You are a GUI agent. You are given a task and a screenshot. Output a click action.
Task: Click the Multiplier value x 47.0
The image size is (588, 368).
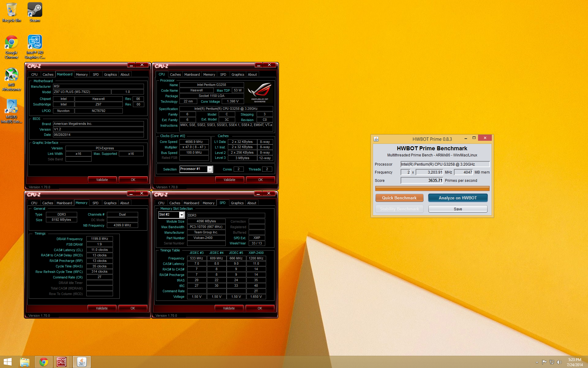click(x=194, y=147)
